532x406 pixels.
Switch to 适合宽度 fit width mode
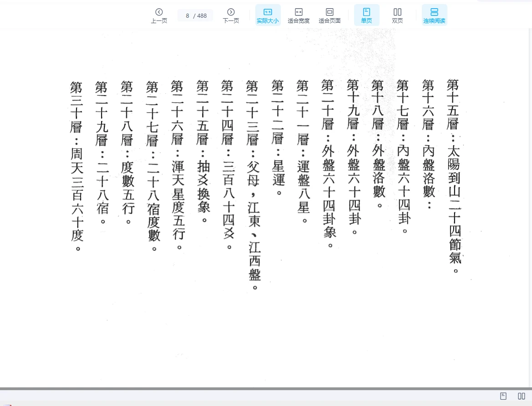(x=299, y=15)
